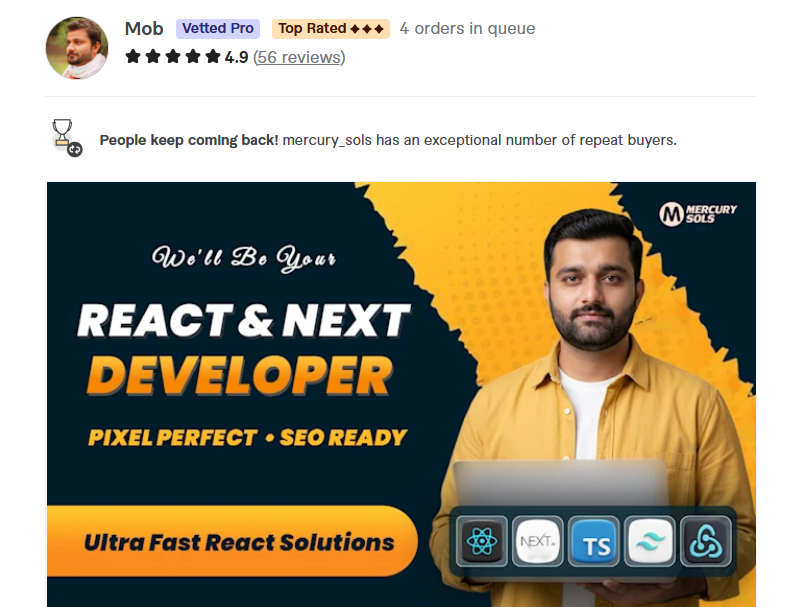The width and height of the screenshot is (810, 607).
Task: Click the React atom icon in the banner
Action: click(481, 541)
